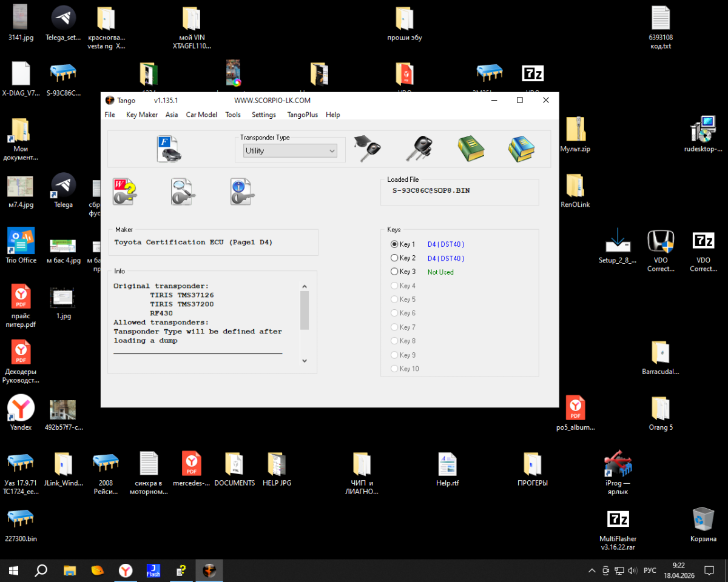Select the Key 3 radio button
728x582 pixels.
(x=394, y=272)
